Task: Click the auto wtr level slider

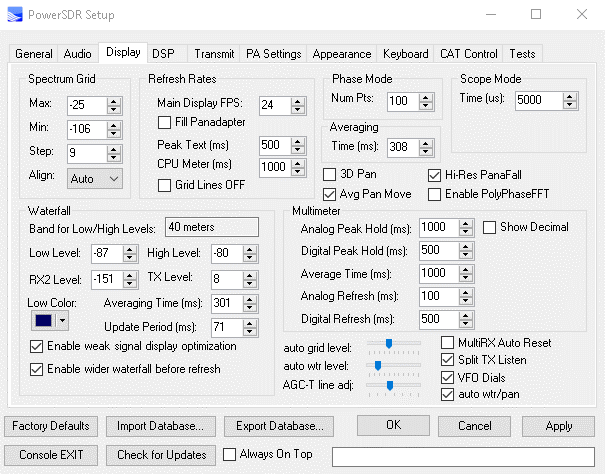Action: tap(394, 369)
